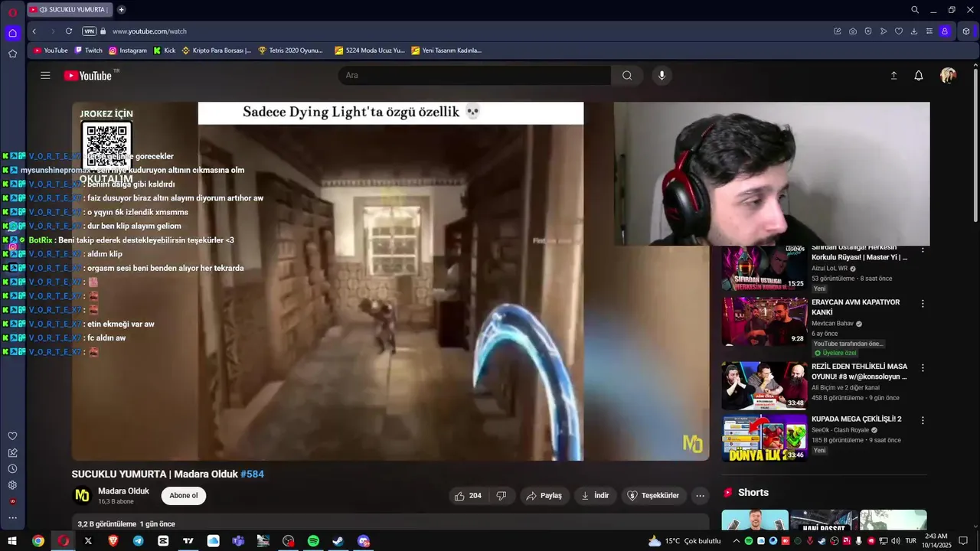The width and height of the screenshot is (980, 551).
Task: Open more actions ellipsis under video
Action: pyautogui.click(x=700, y=496)
